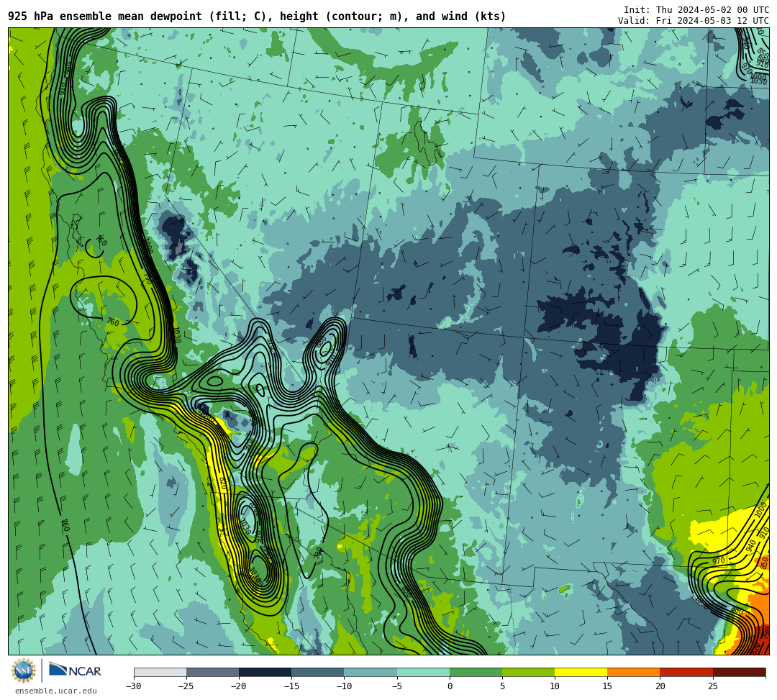
Task: Click the '−5' colorbar tick label
Action: pyautogui.click(x=396, y=686)
